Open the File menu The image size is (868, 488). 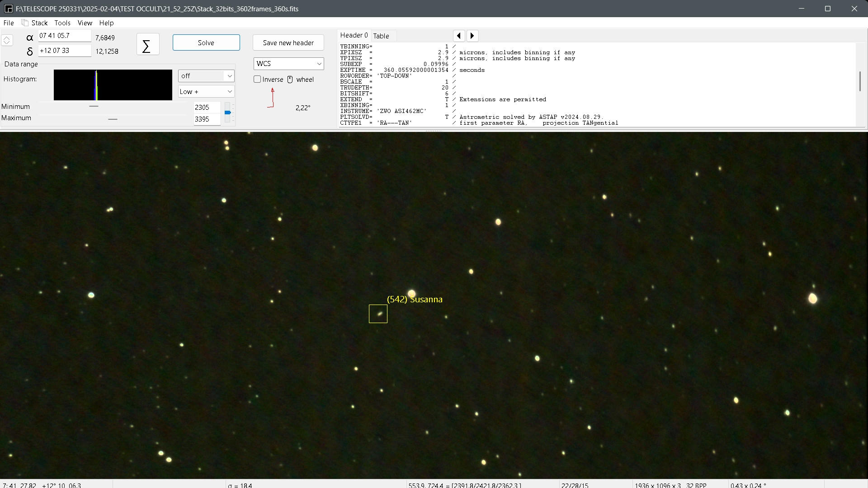click(x=9, y=23)
